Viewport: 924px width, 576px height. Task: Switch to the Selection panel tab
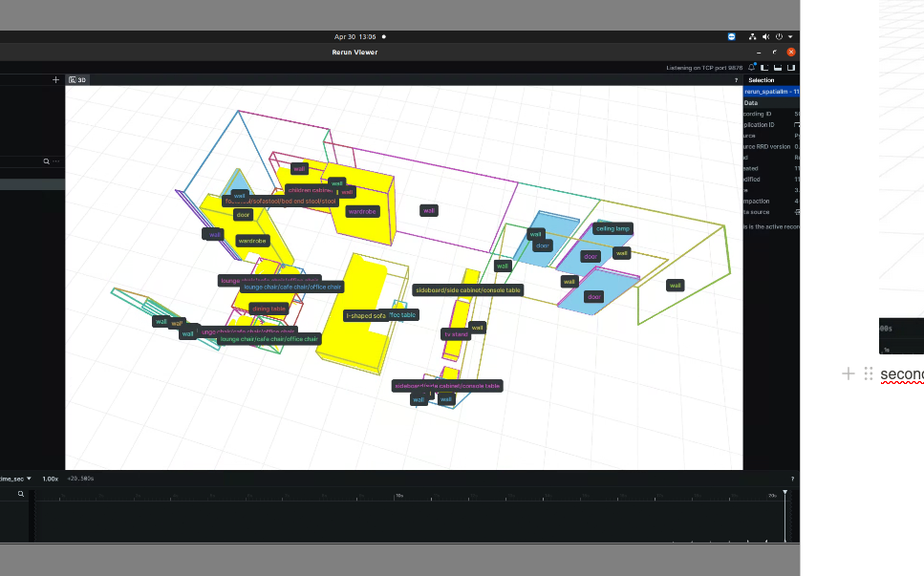762,80
